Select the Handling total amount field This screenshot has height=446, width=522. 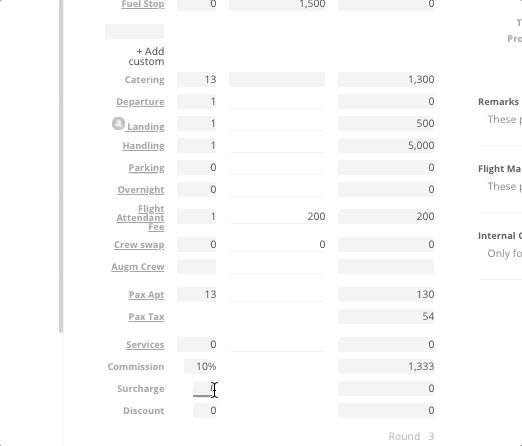pyautogui.click(x=386, y=146)
